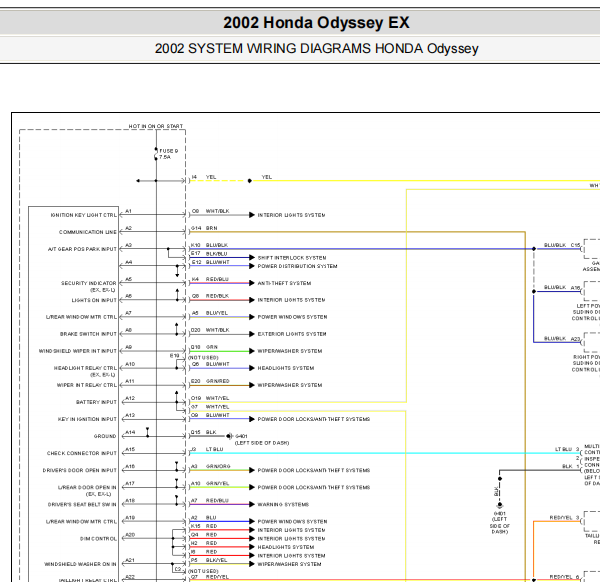Image resolution: width=600 pixels, height=582 pixels.
Task: Click "WIPER/WASHER SYSTEM" on the GRN/RED wire
Action: pyautogui.click(x=290, y=385)
